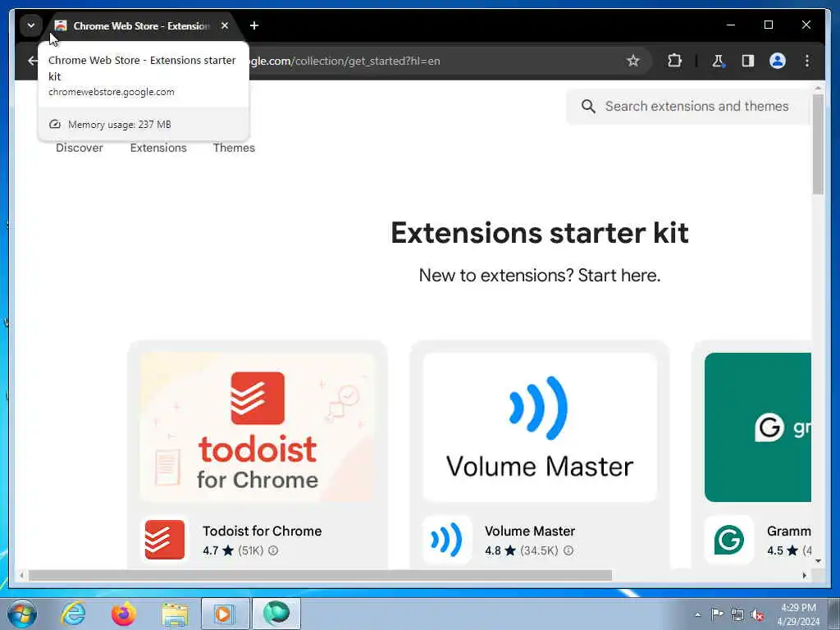Click the small Todoist red icon
The width and height of the screenshot is (840, 630).
[x=164, y=540]
